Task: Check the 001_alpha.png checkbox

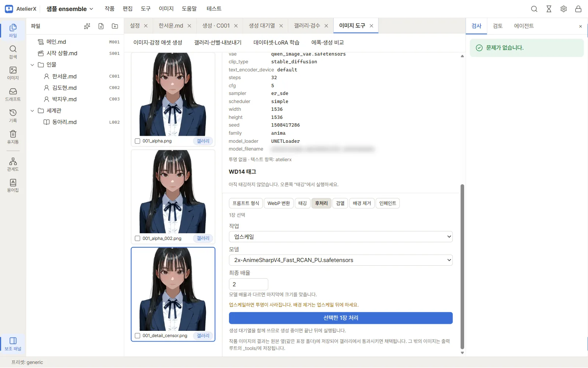Action: coord(137,141)
